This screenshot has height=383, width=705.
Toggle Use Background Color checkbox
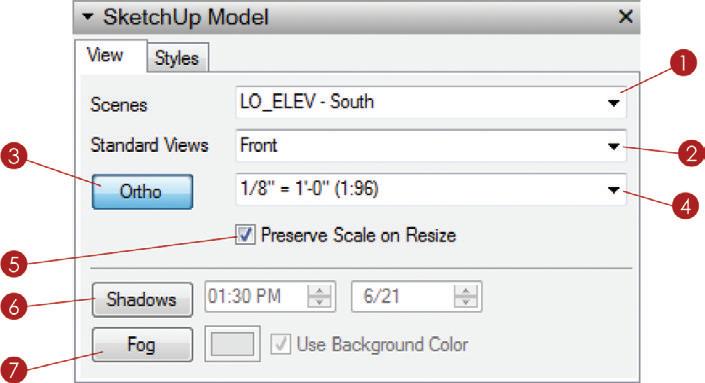pyautogui.click(x=281, y=344)
